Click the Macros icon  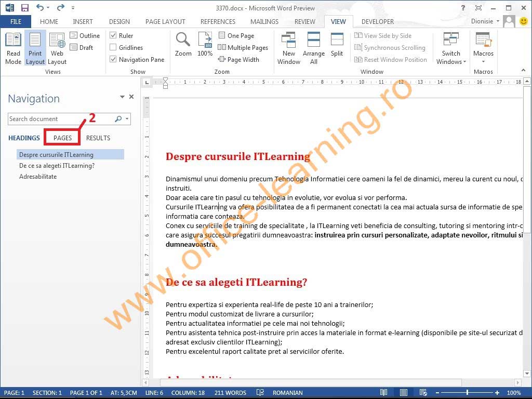point(483,41)
